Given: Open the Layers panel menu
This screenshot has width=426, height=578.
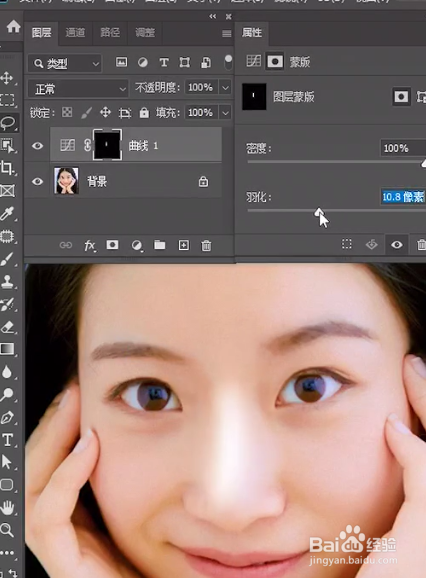Looking at the screenshot, I should pyautogui.click(x=227, y=34).
